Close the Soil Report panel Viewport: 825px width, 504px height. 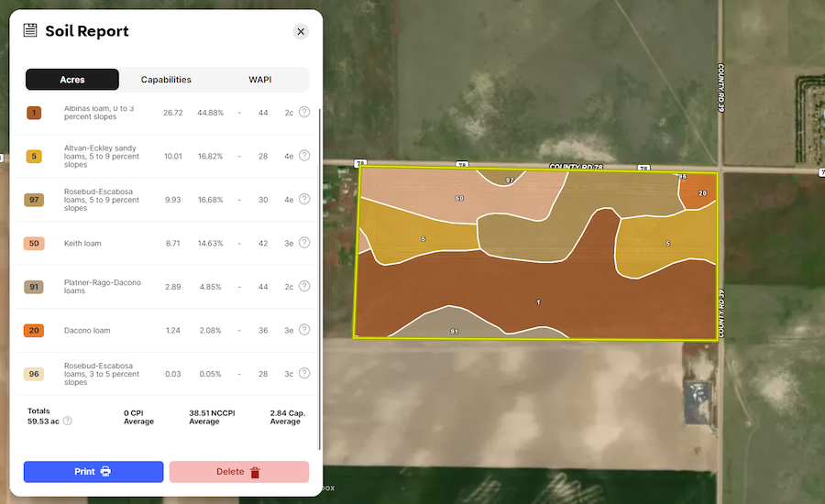point(301,31)
